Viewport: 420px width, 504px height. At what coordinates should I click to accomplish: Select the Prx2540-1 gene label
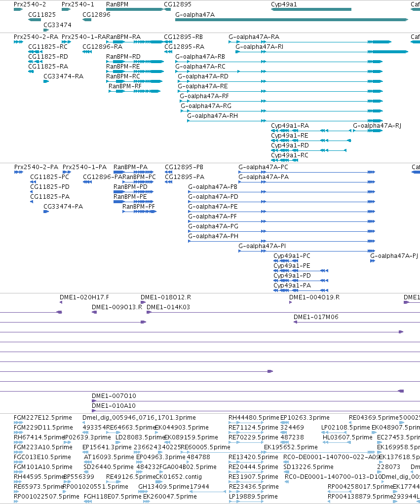coord(78,4)
